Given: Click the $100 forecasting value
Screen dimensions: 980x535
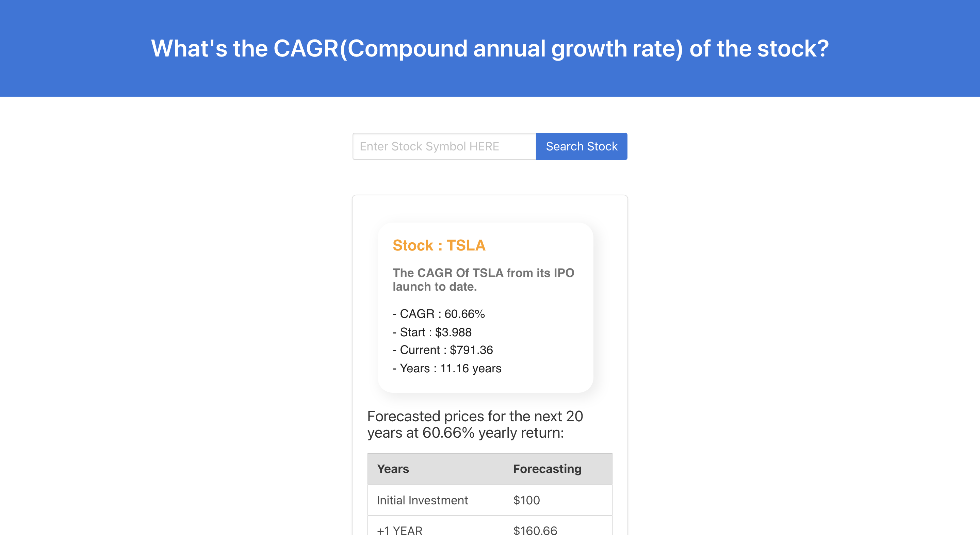Looking at the screenshot, I should [526, 500].
